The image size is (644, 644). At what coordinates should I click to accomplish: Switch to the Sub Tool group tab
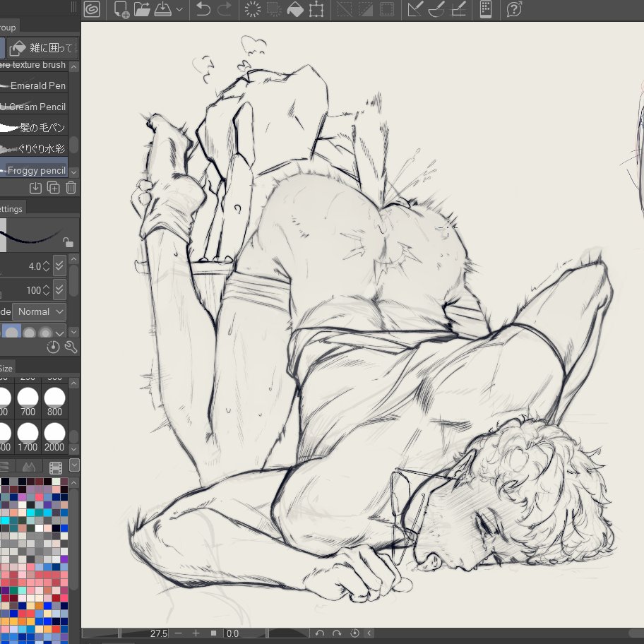(8, 28)
